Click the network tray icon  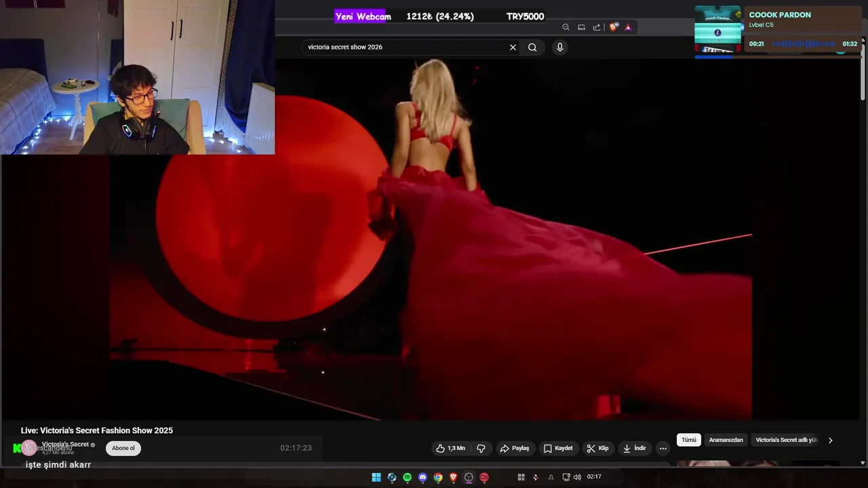566,477
